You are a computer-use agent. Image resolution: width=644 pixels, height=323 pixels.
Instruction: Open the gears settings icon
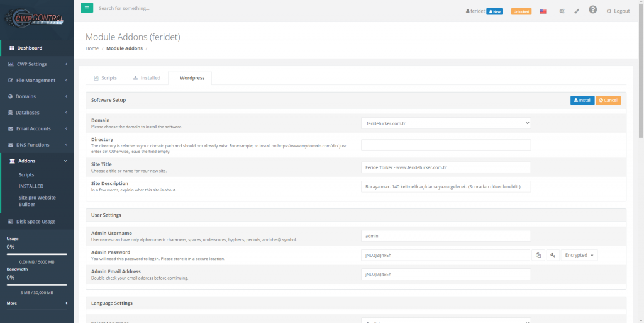[562, 11]
